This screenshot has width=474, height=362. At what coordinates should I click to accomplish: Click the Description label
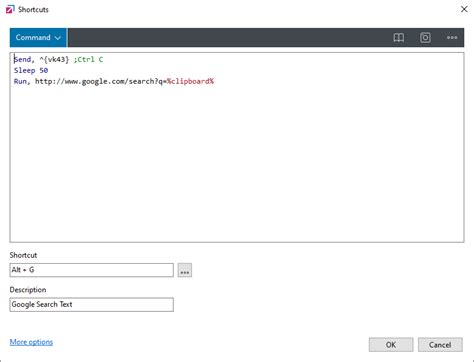28,290
